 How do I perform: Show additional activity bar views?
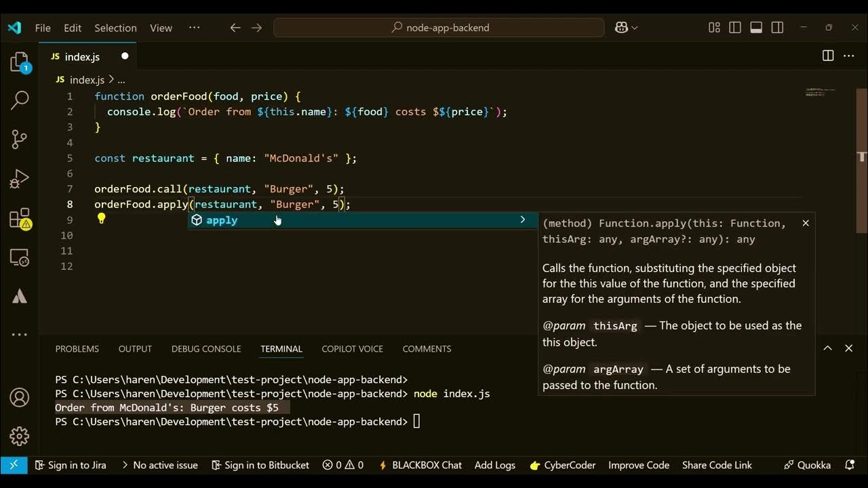click(20, 334)
